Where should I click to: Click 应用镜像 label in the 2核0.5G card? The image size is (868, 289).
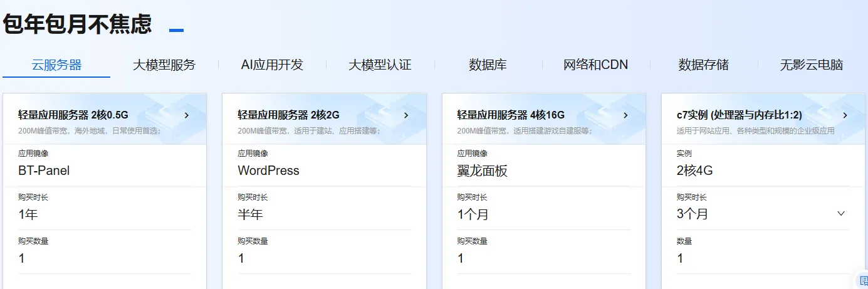click(x=33, y=154)
